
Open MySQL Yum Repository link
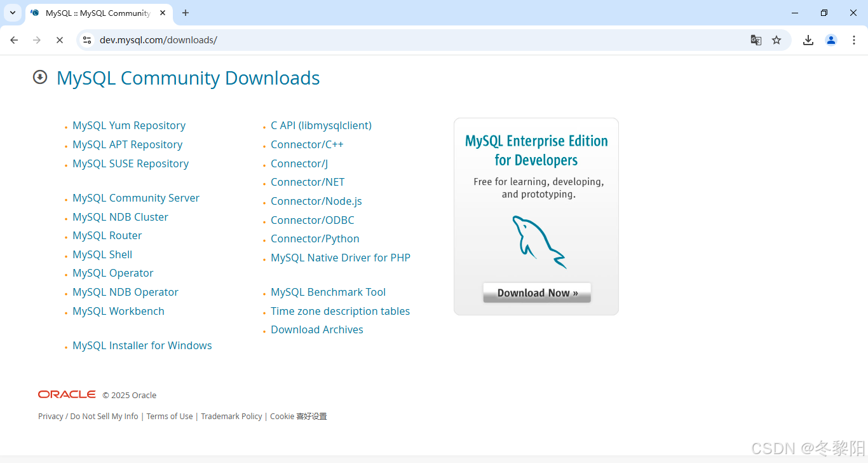tap(129, 125)
